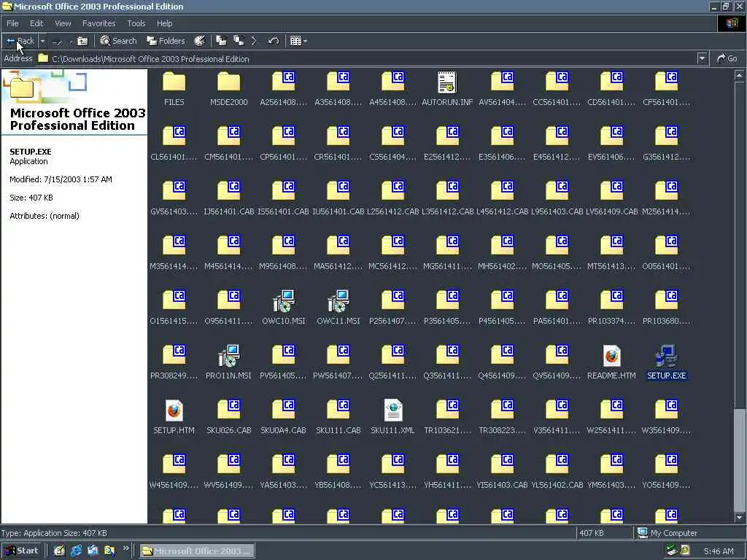Click the Microsoft Office 2003 taskbar button
The image size is (747, 560).
pyautogui.click(x=197, y=551)
